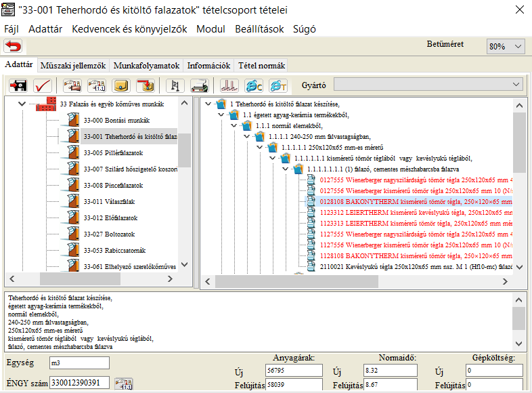Collapse the 33 Falazás és egyéb kőműves munkák node
Screen dimensions: 532x393
click(x=22, y=104)
